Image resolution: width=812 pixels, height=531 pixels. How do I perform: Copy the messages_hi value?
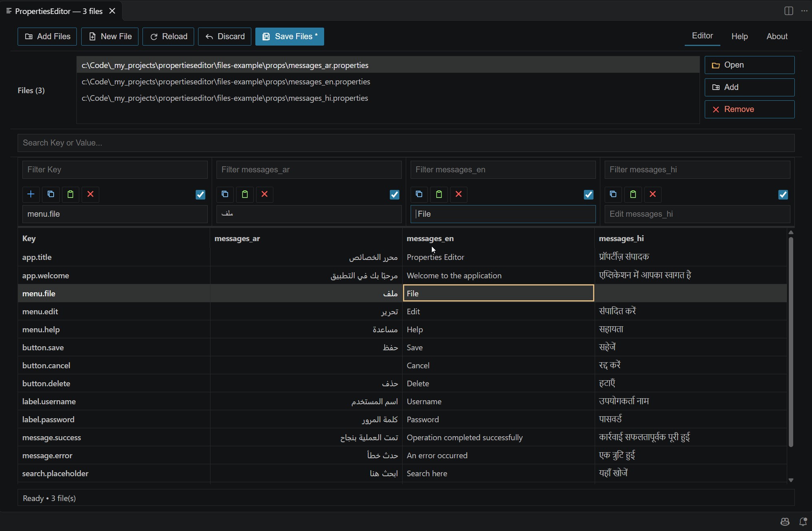613,194
